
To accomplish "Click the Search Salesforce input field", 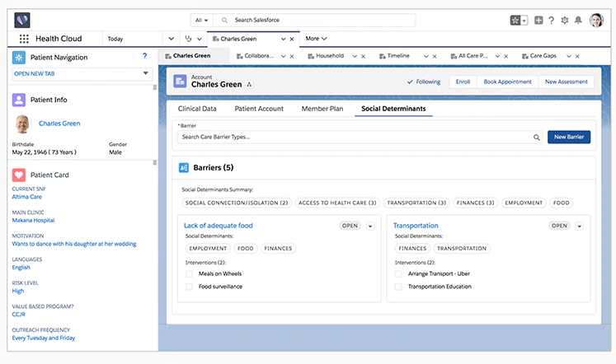I will [314, 20].
